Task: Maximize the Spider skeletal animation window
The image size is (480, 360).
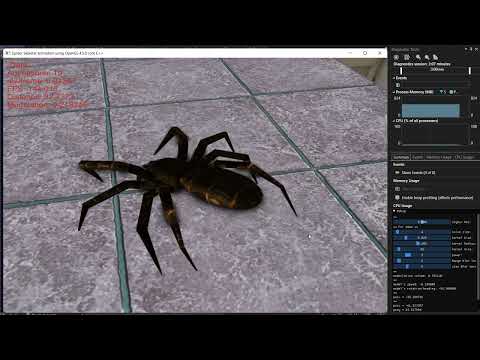Action: (365, 53)
